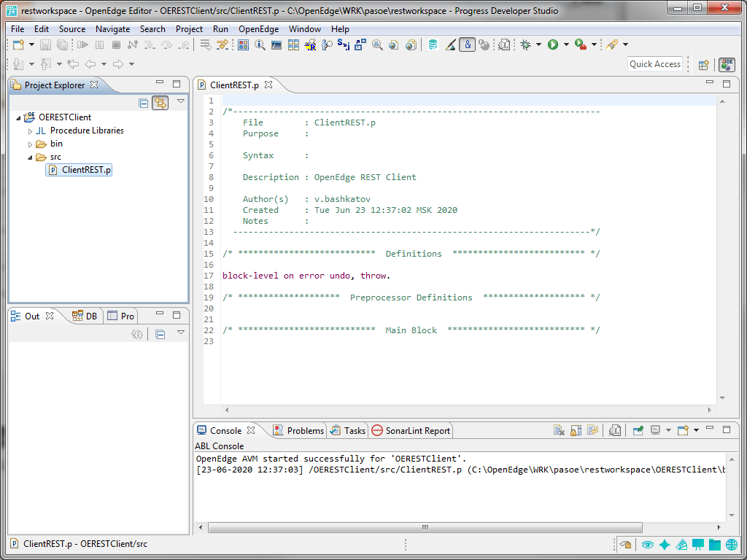Click the Save All toolbar icon

(x=62, y=44)
